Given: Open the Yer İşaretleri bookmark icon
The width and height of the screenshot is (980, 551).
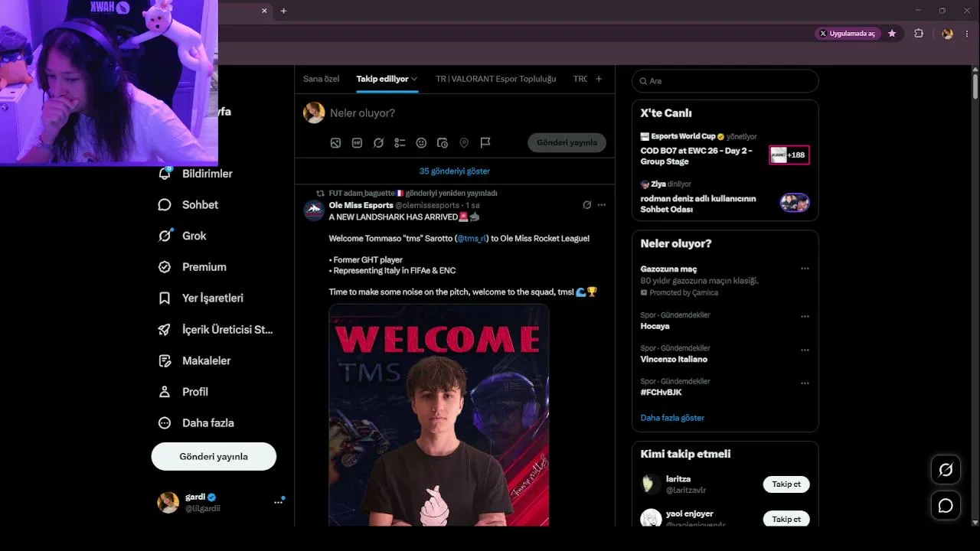Looking at the screenshot, I should (x=165, y=298).
